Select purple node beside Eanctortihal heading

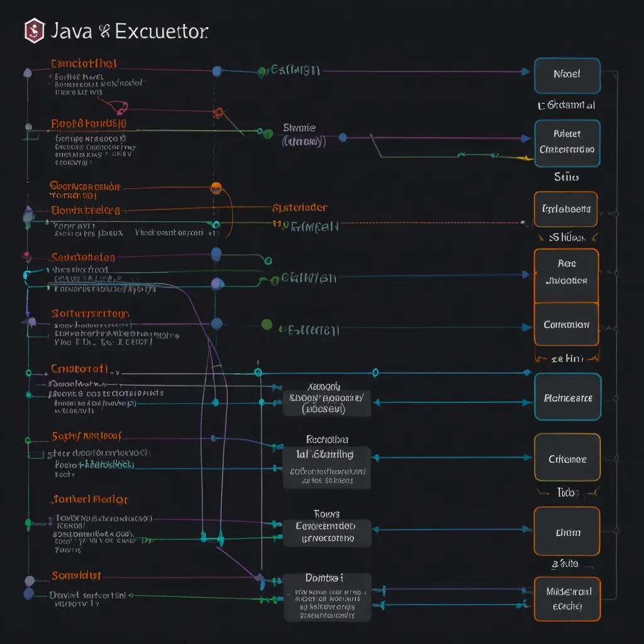coord(28,72)
